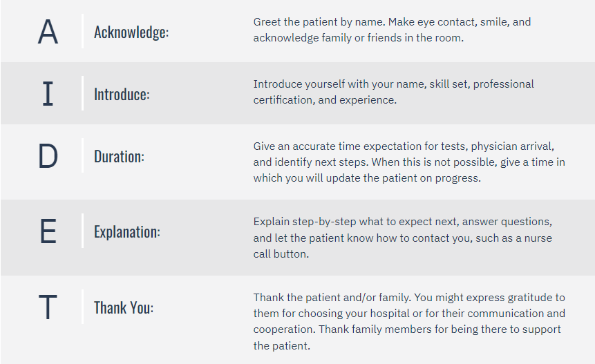Click the large letter I
This screenshot has width=595, height=364.
(x=48, y=94)
